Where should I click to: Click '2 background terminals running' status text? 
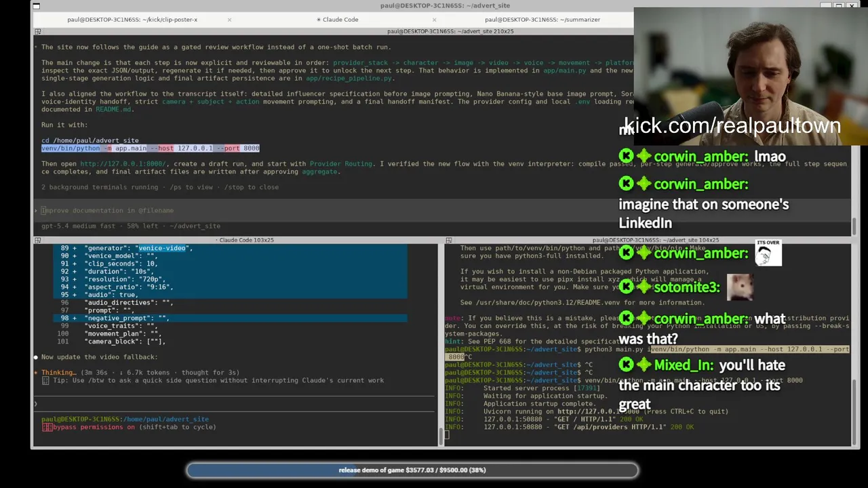coord(160,187)
